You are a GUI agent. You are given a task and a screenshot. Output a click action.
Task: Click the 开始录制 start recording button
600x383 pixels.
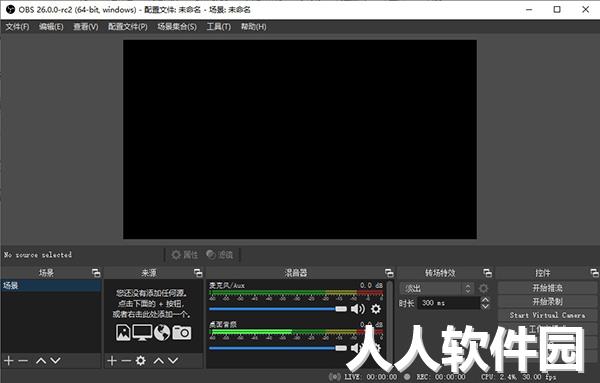[547, 302]
